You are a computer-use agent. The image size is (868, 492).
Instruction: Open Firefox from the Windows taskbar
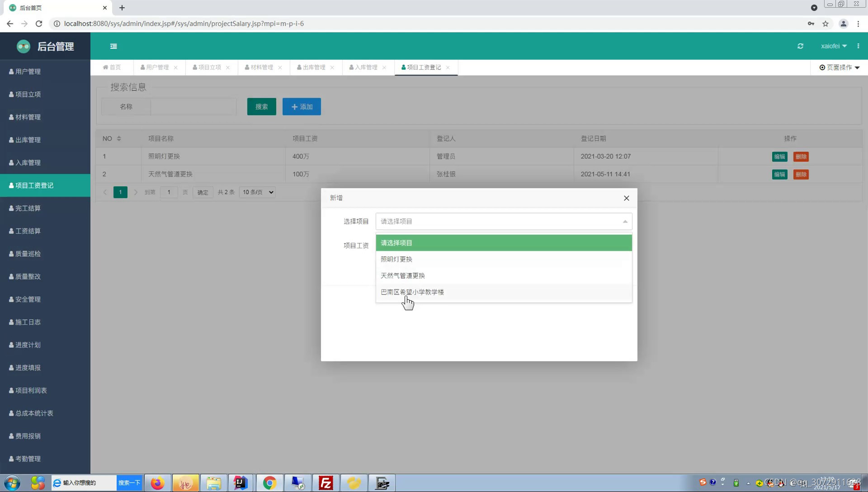(157, 483)
